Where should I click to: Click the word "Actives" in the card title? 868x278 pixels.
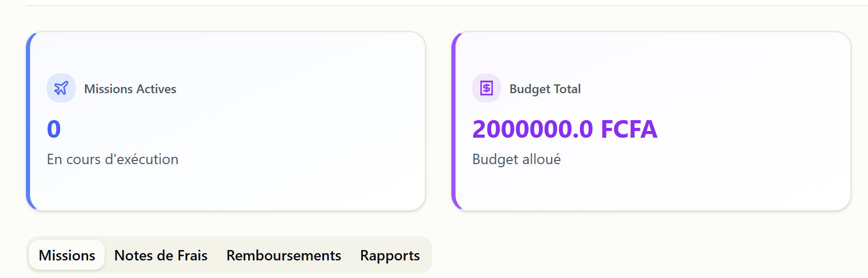click(x=156, y=89)
